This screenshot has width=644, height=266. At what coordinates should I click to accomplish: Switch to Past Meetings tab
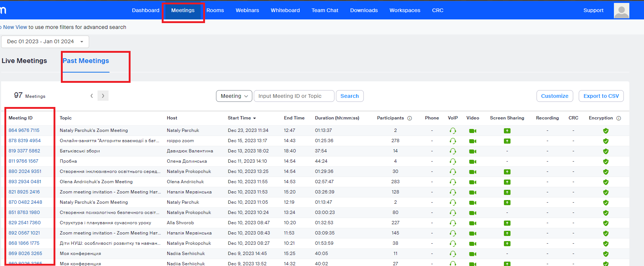tap(86, 61)
